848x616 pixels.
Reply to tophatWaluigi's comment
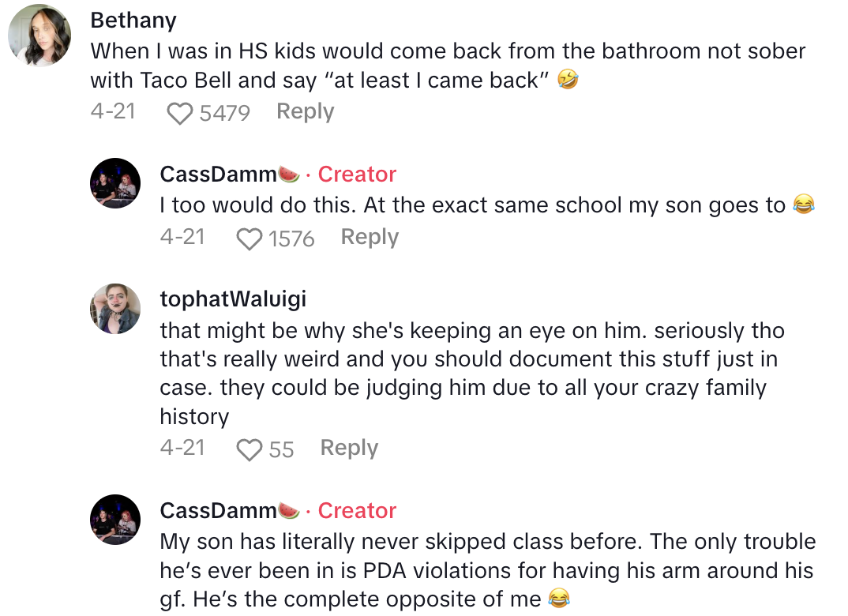pos(349,449)
